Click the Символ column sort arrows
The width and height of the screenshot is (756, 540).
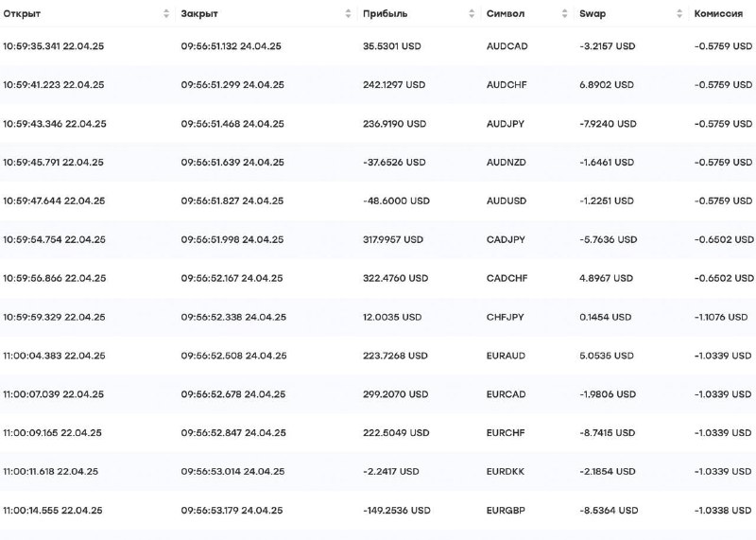(564, 13)
